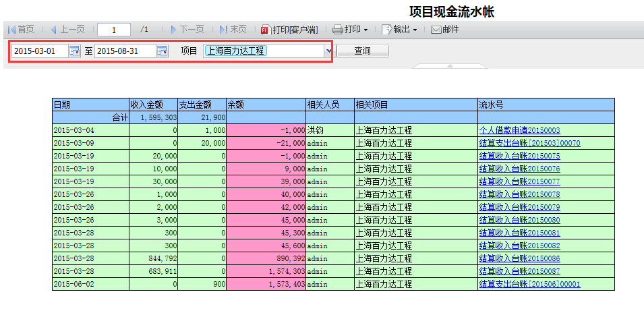Click income cell 683,911
The width and height of the screenshot is (644, 315).
pyautogui.click(x=153, y=271)
